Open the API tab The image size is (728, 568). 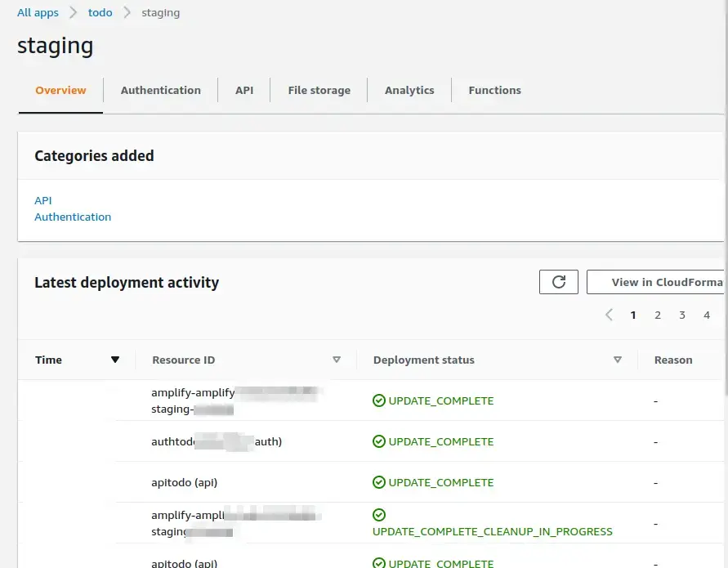[x=244, y=90]
